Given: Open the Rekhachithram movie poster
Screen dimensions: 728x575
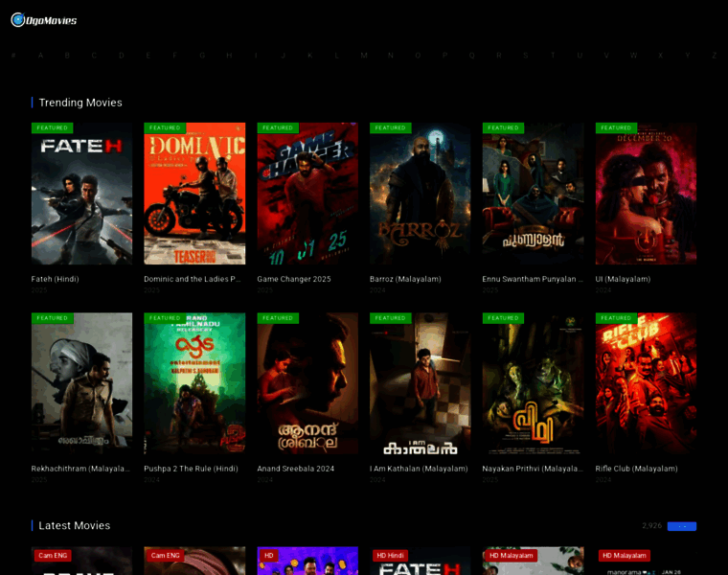Looking at the screenshot, I should pyautogui.click(x=81, y=383).
